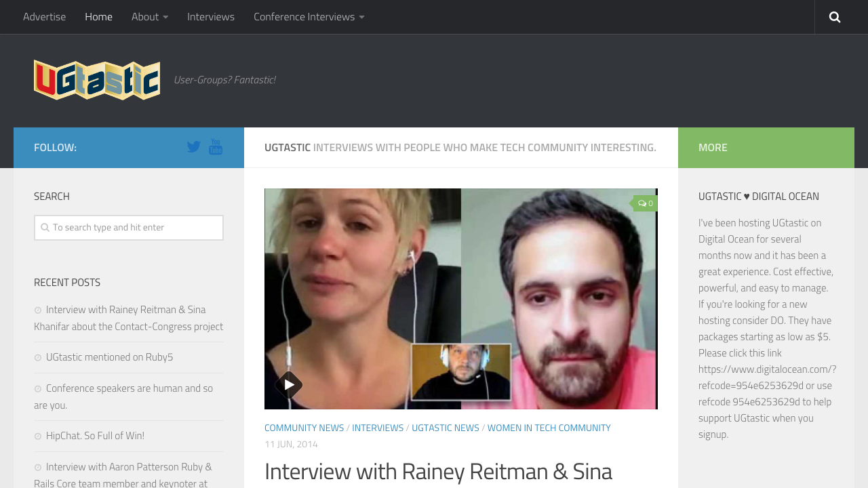Click the 'Recent Posts' heading

point(67,283)
